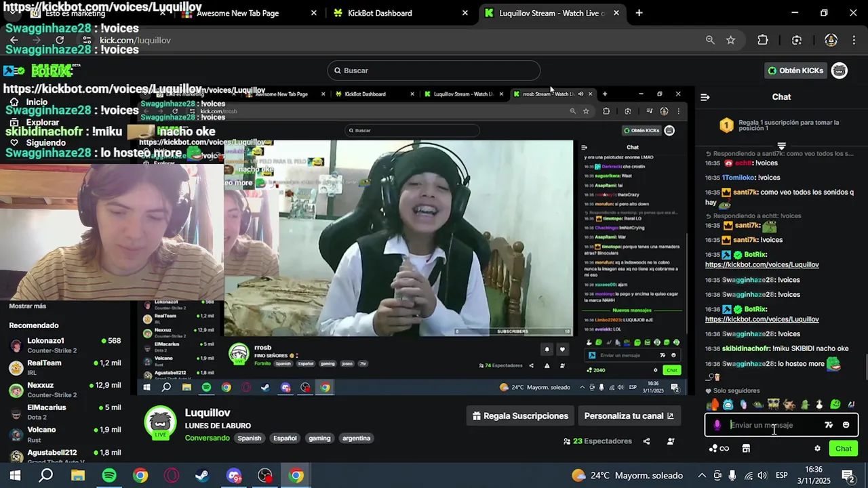Click the ESP language indicator in tray
Viewport: 868px width, 488px height.
pos(781,476)
